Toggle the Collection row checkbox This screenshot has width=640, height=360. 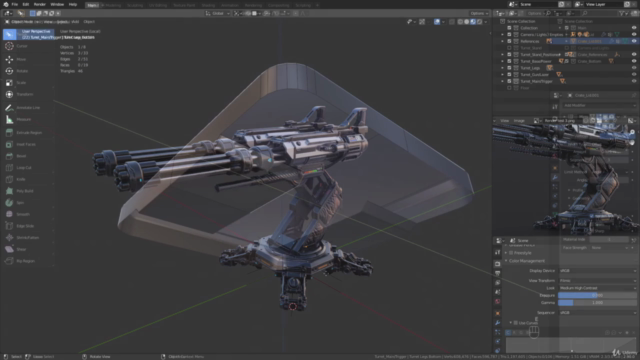pyautogui.click(x=509, y=28)
